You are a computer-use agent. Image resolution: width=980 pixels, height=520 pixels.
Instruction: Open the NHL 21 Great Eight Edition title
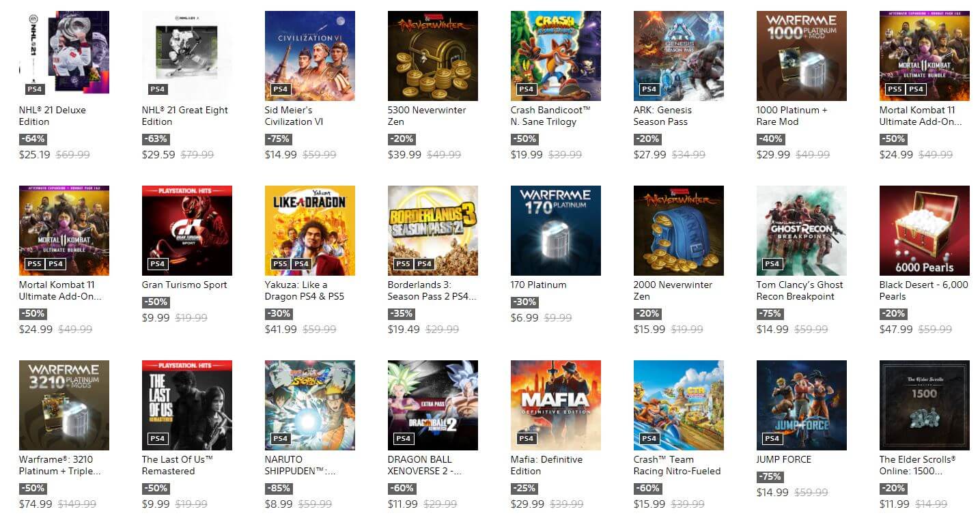(x=185, y=116)
